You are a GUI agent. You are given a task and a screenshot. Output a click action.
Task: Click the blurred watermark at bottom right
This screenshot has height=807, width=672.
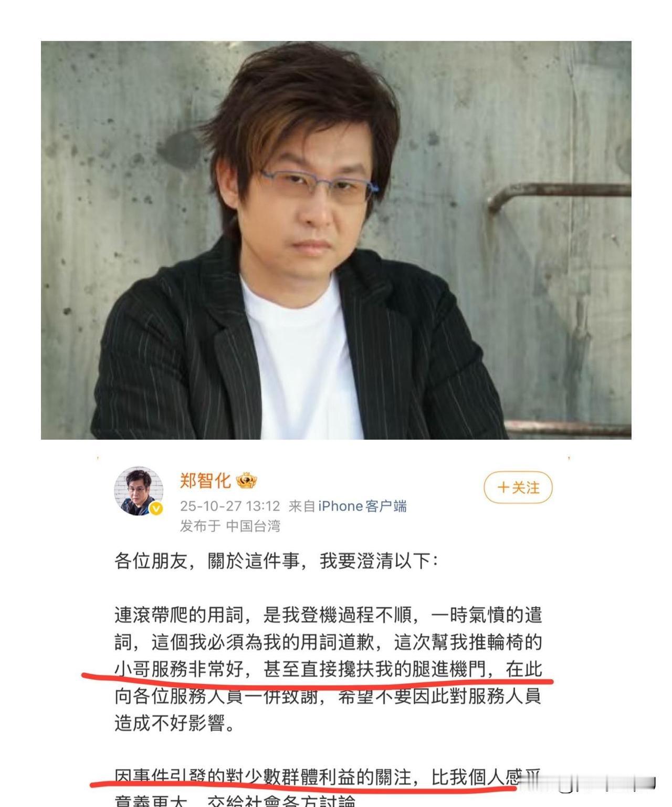(588, 783)
